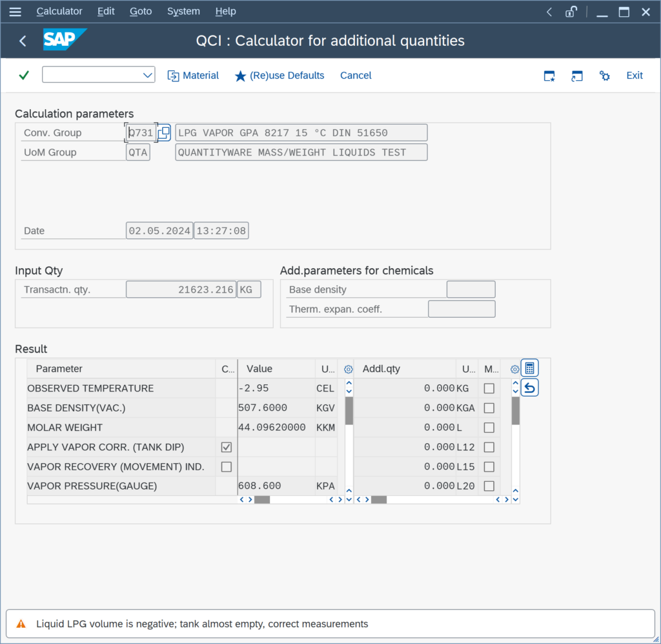Tick the checkbox in the L15 row
Viewport: 661px width, 644px height.
489,467
